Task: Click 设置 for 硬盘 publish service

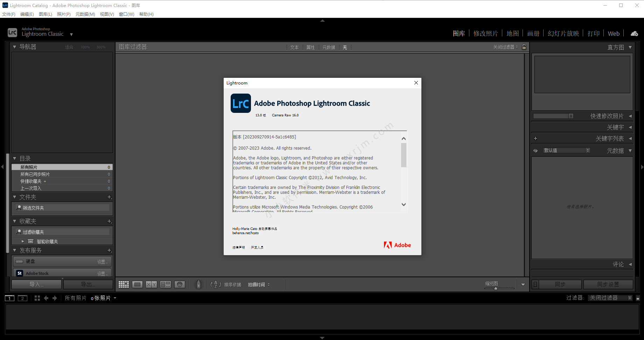Action: 102,262
